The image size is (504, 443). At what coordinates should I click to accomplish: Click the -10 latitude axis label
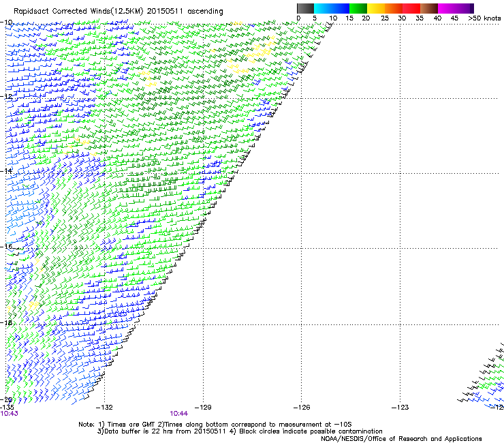click(7, 22)
